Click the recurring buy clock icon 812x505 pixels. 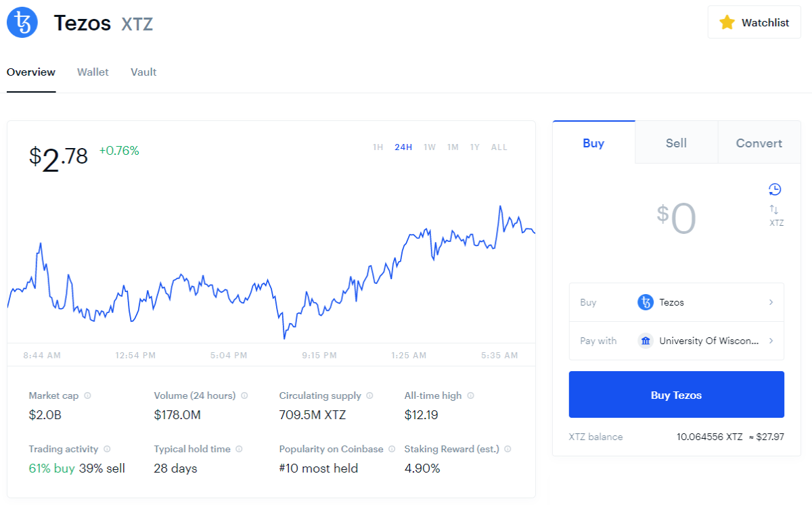pos(775,189)
